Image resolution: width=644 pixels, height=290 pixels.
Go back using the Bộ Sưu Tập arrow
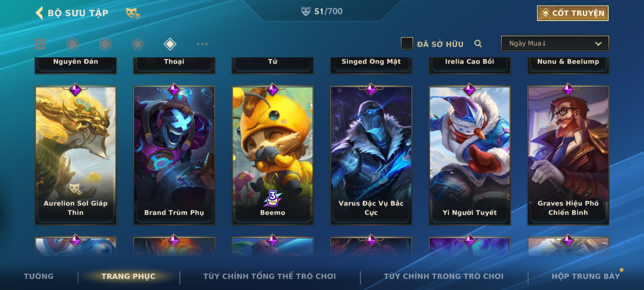click(x=39, y=13)
